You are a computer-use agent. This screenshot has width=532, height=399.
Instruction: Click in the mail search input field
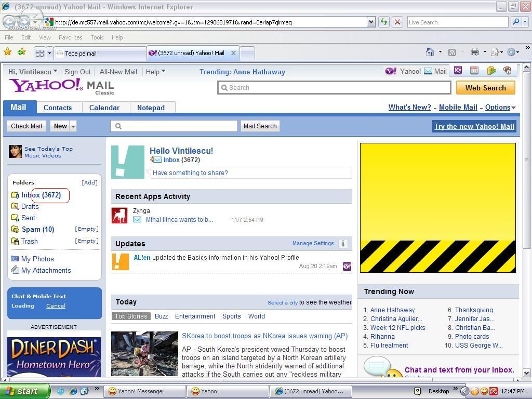click(x=174, y=126)
